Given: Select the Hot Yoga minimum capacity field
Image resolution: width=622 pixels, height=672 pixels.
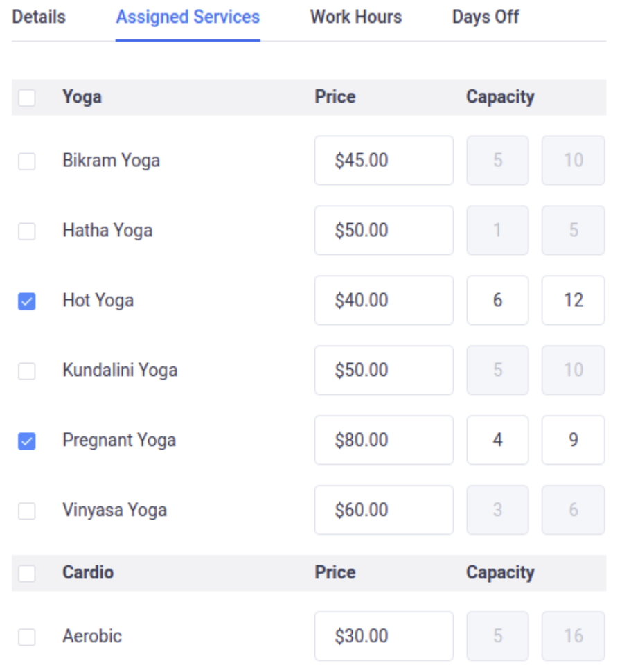Looking at the screenshot, I should point(497,300).
